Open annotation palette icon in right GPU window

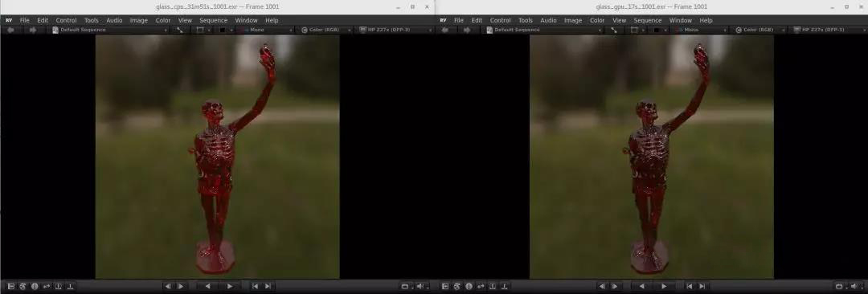(457, 286)
